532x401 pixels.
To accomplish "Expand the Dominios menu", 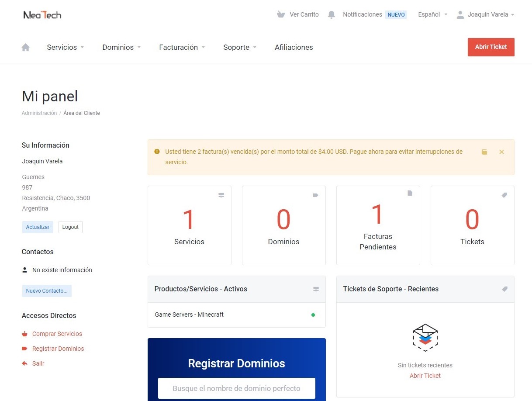I will [121, 47].
